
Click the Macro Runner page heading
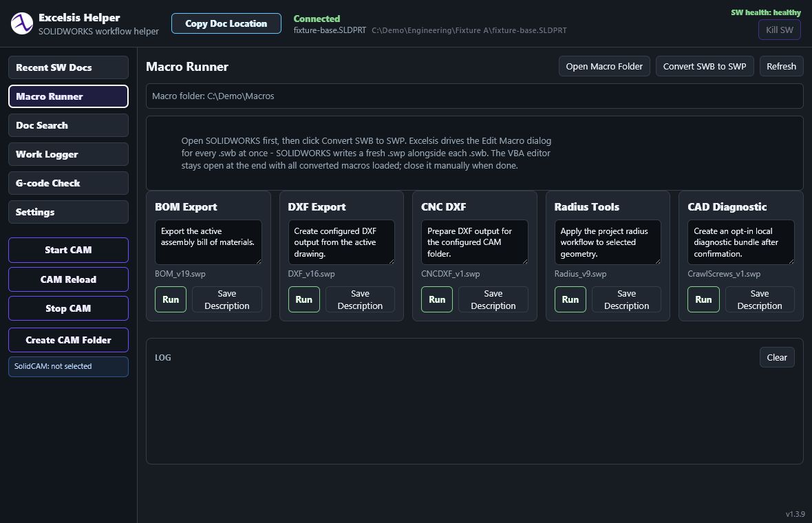(187, 67)
